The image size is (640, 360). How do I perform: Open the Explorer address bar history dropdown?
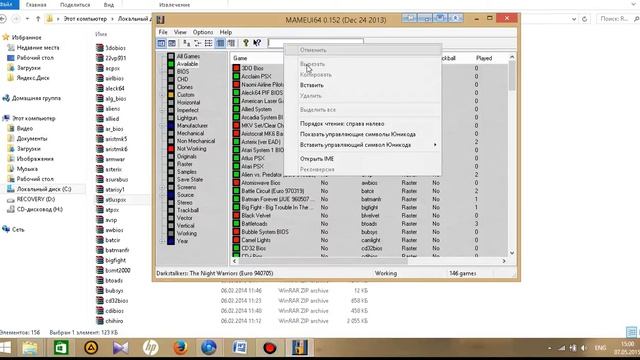pyautogui.click(x=574, y=19)
